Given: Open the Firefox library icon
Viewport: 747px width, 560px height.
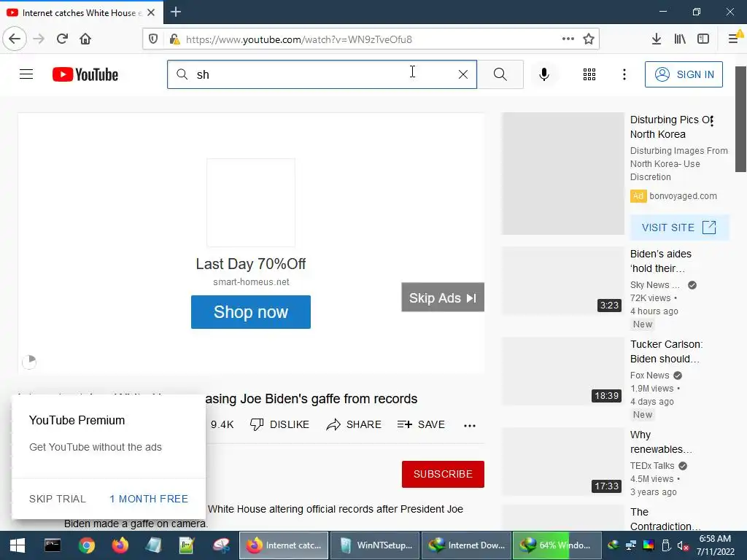Looking at the screenshot, I should pos(680,39).
